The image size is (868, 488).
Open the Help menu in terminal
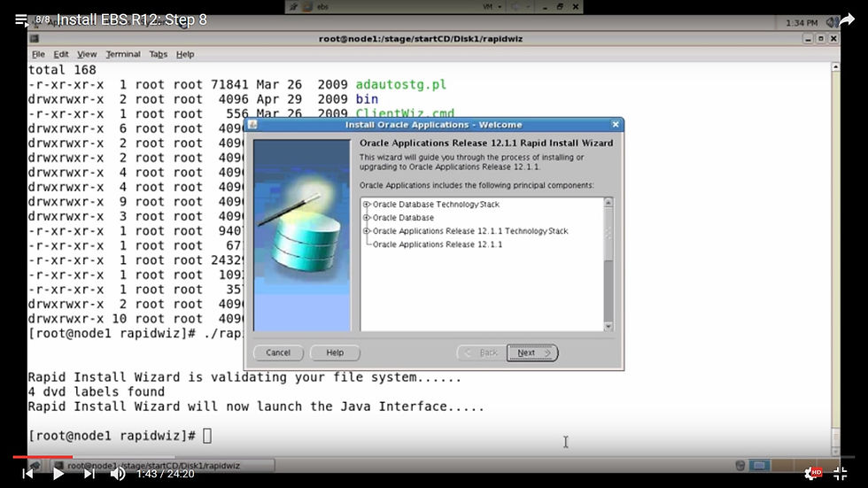tap(185, 54)
